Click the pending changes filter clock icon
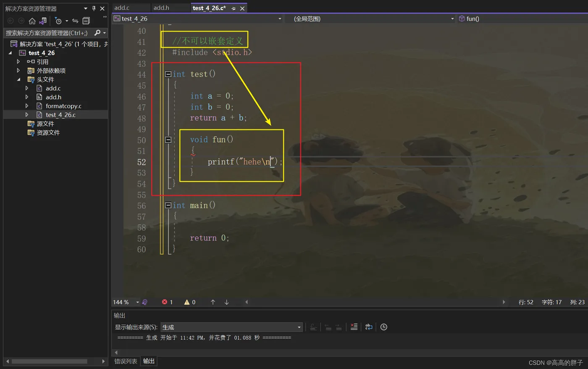 coord(58,21)
